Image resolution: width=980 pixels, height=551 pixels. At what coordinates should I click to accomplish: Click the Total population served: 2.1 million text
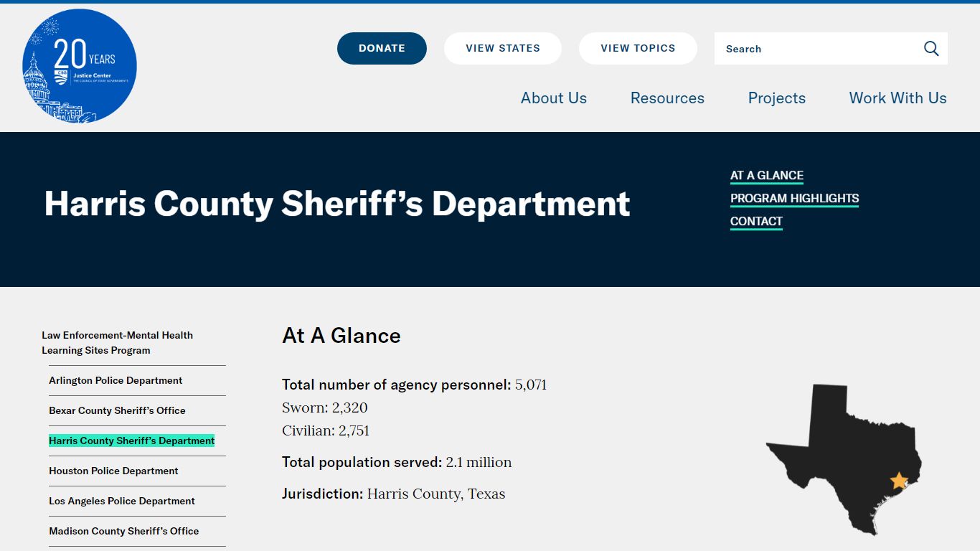point(397,462)
